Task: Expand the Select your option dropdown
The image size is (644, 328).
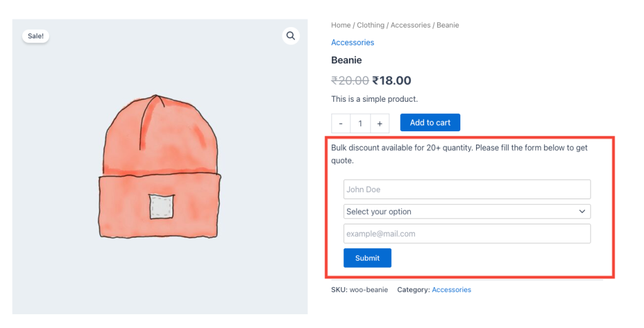Action: coord(467,212)
